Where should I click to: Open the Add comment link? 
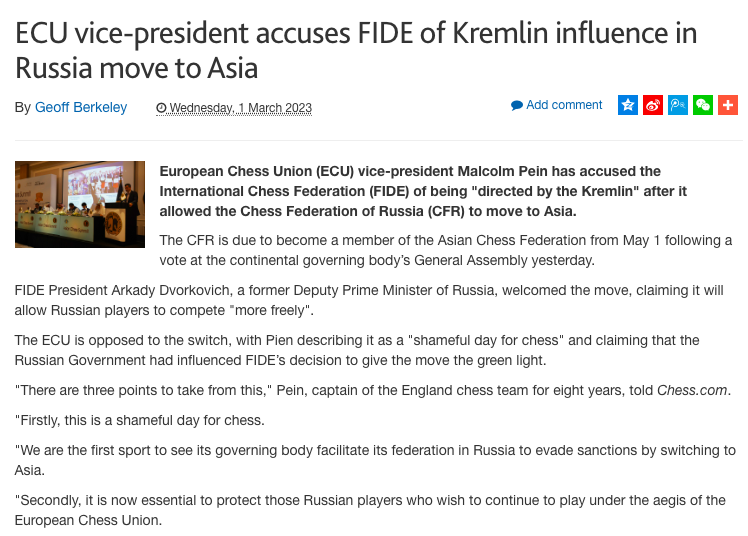click(564, 105)
